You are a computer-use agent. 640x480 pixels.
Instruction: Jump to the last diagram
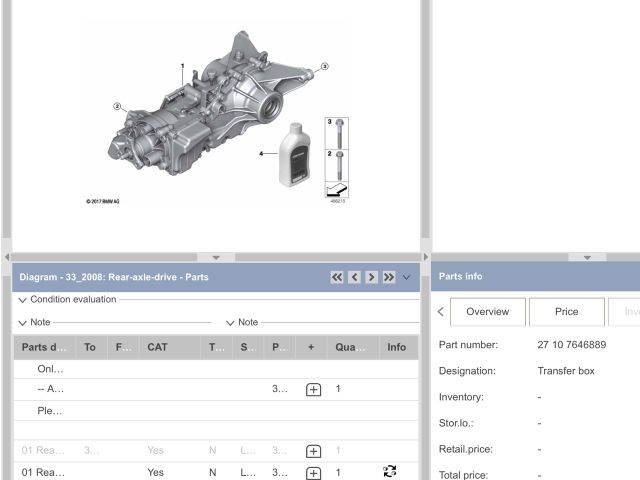(x=388, y=277)
